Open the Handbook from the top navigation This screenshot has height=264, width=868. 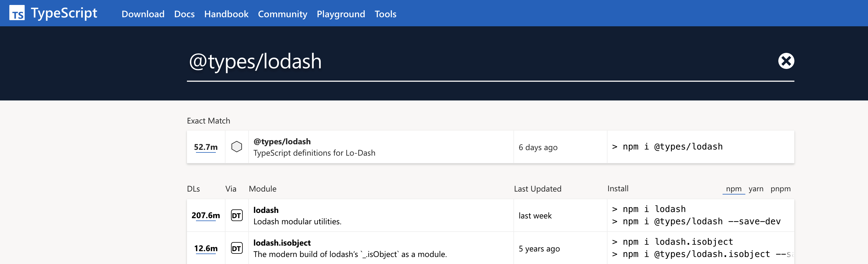click(x=226, y=14)
